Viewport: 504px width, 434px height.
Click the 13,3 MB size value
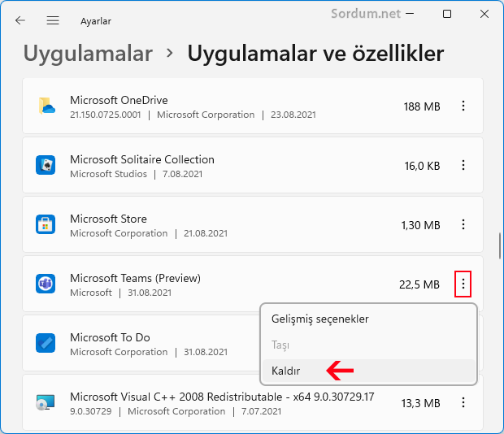coord(420,403)
